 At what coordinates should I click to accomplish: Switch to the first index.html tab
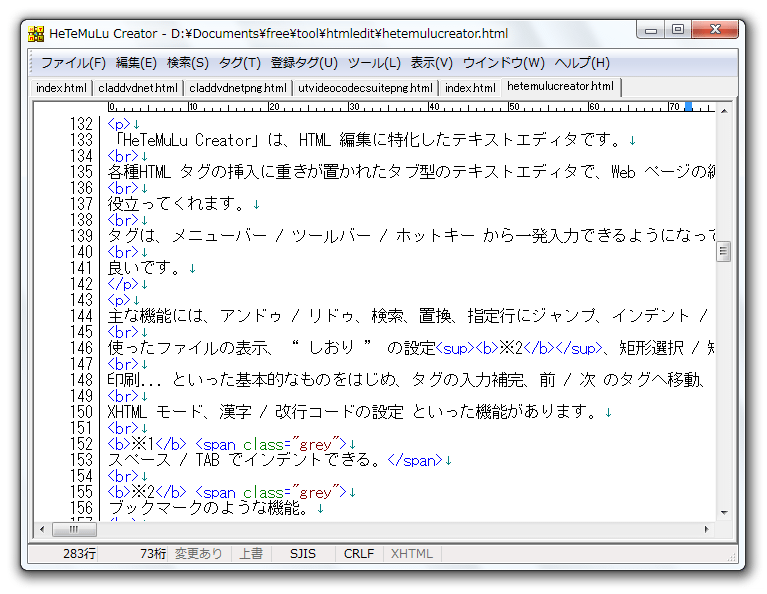61,88
